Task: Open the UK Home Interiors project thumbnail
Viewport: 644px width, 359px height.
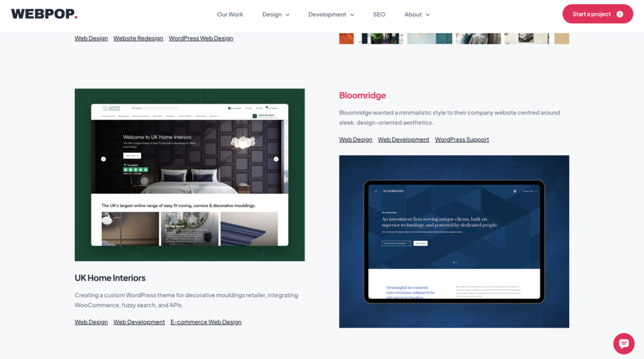Action: click(x=190, y=175)
